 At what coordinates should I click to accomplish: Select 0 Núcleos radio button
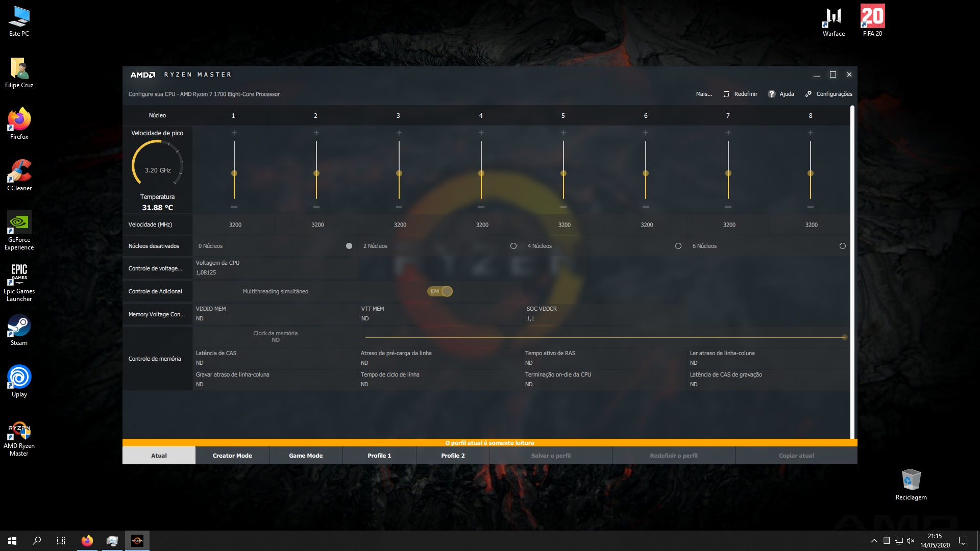tap(349, 246)
